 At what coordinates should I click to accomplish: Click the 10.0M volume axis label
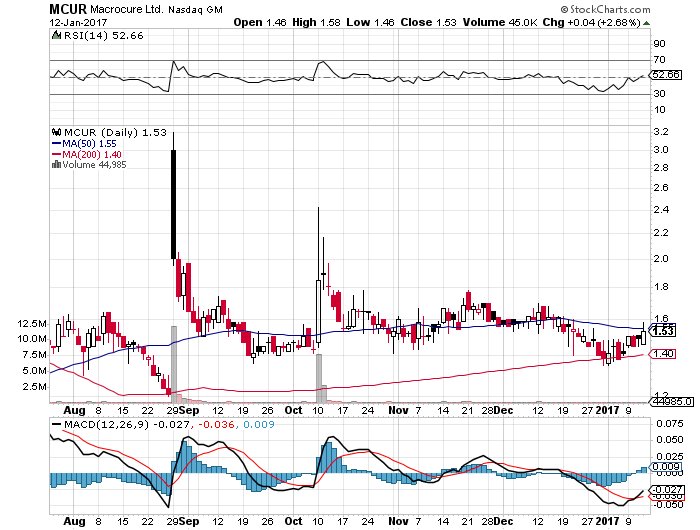(x=32, y=339)
